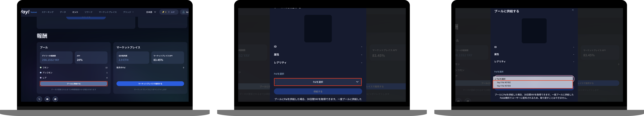Select the ミント nav item

tap(75, 12)
